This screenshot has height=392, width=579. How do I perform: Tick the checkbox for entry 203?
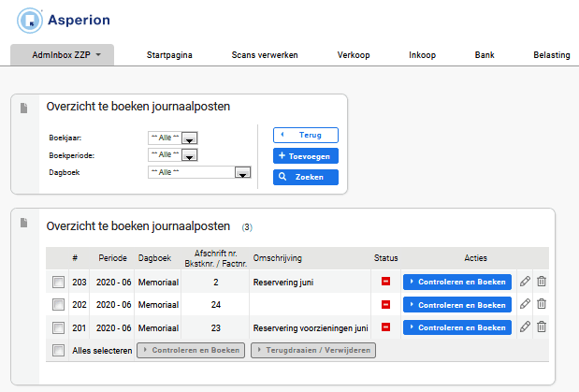(58, 283)
